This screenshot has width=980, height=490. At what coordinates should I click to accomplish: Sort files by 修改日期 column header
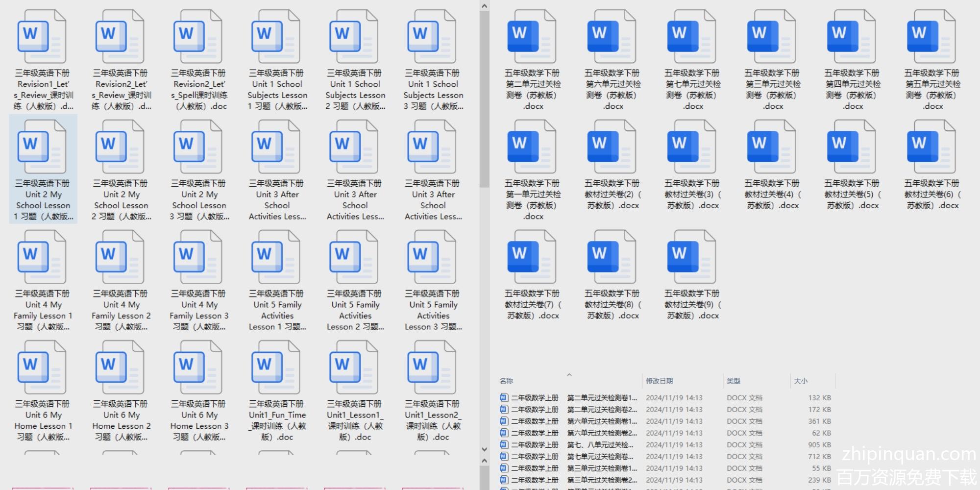[x=659, y=381]
